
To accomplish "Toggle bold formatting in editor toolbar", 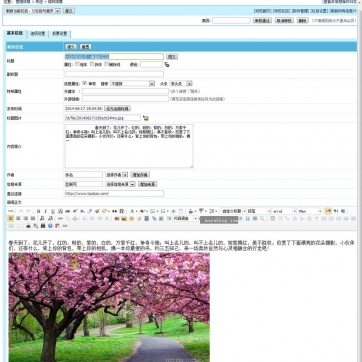I will click(38, 211).
